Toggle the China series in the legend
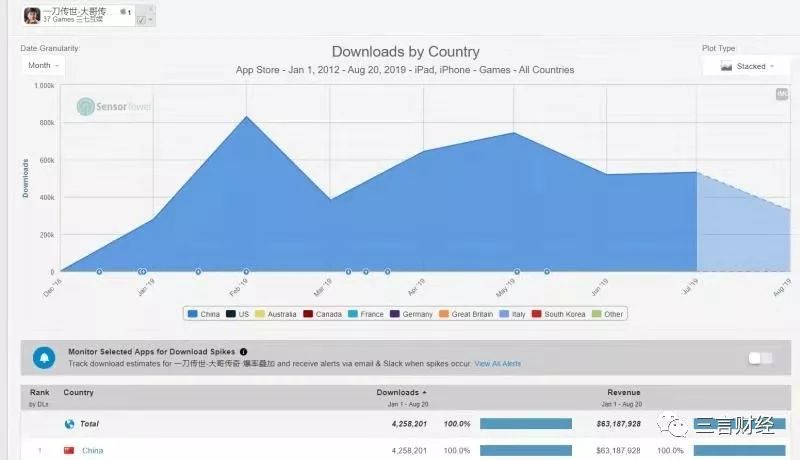Screen dimensions: 800x460 click(204, 314)
